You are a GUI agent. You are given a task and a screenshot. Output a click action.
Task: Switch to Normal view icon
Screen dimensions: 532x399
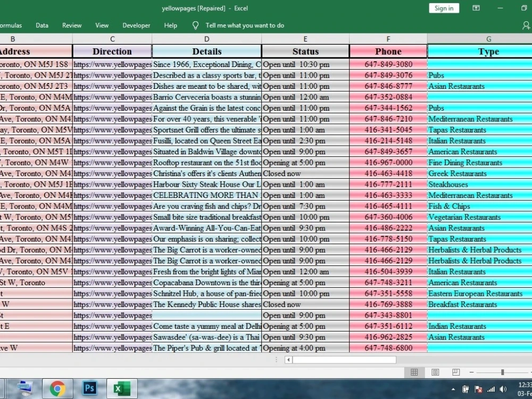(x=414, y=372)
